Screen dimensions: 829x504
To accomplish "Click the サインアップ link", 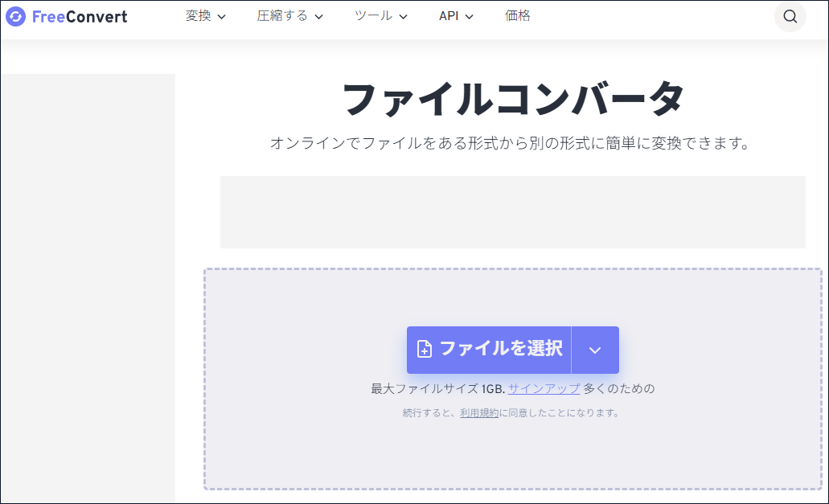I will (x=544, y=389).
